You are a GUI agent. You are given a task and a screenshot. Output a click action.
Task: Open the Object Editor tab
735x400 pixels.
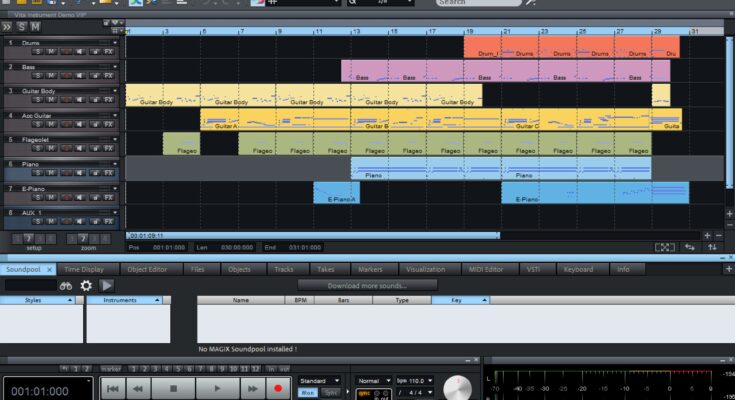(x=148, y=270)
